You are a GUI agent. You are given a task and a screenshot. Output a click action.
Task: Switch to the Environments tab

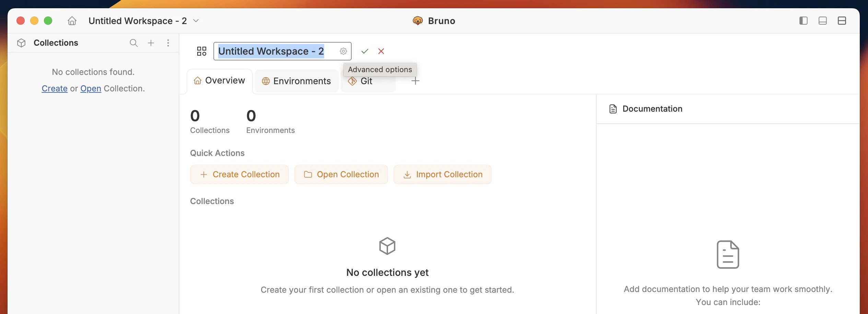[x=296, y=81]
